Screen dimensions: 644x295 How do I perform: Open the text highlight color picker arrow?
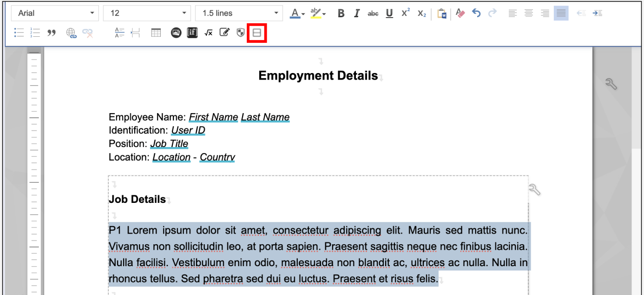(324, 14)
